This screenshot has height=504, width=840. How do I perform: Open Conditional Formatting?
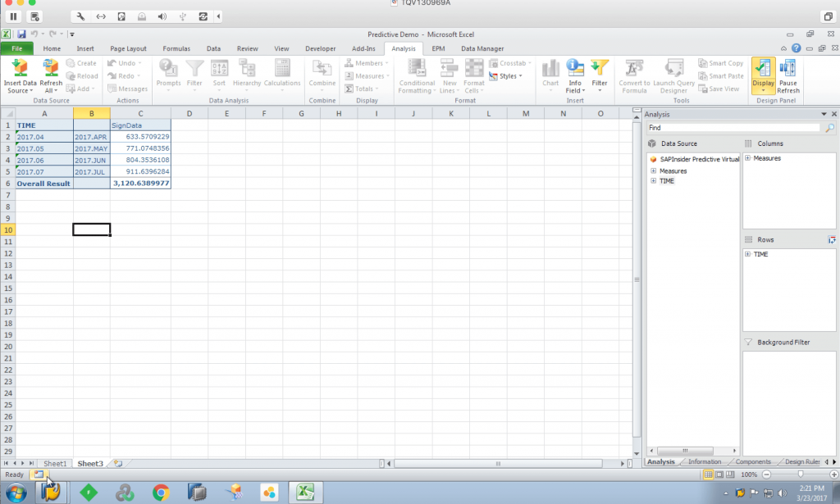coord(417,76)
